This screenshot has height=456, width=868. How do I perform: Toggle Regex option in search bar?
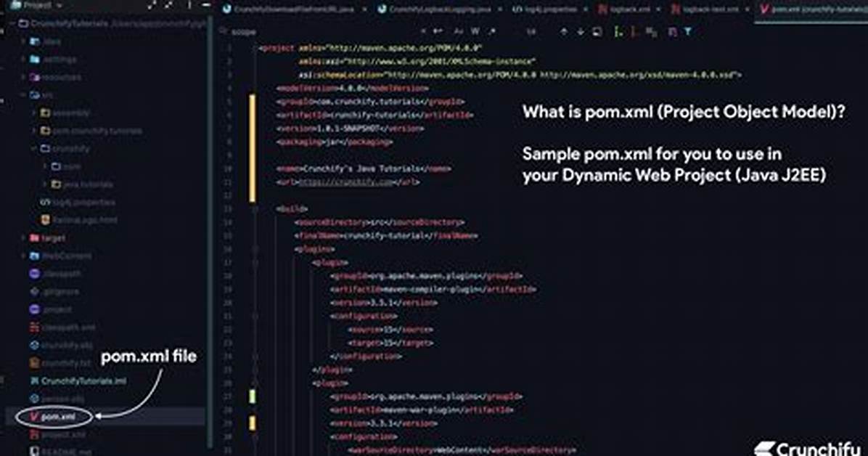pyautogui.click(x=491, y=31)
